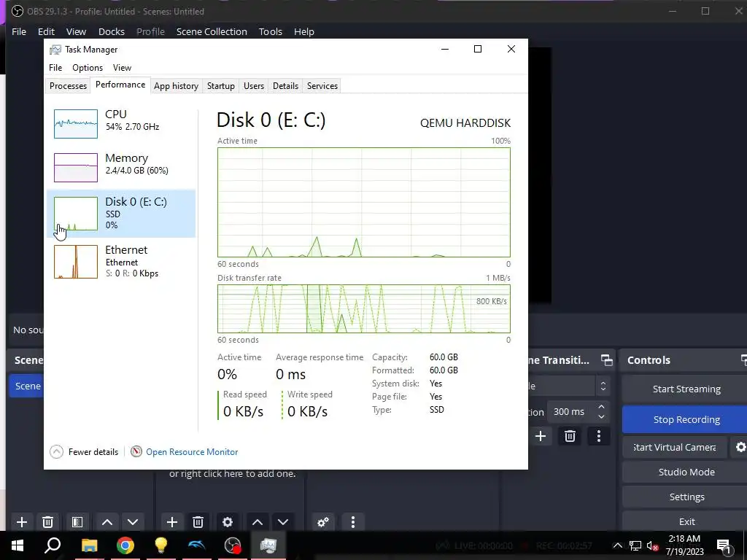The image size is (747, 560).
Task: Open the network tray icon
Action: (635, 545)
